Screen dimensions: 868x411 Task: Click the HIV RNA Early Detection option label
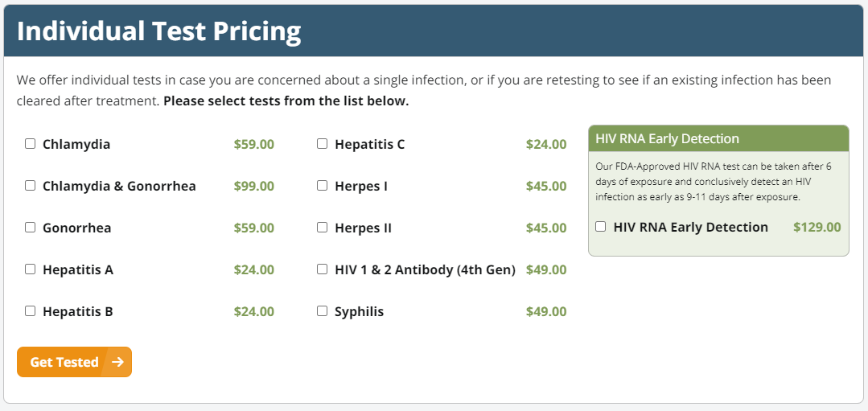tap(690, 227)
